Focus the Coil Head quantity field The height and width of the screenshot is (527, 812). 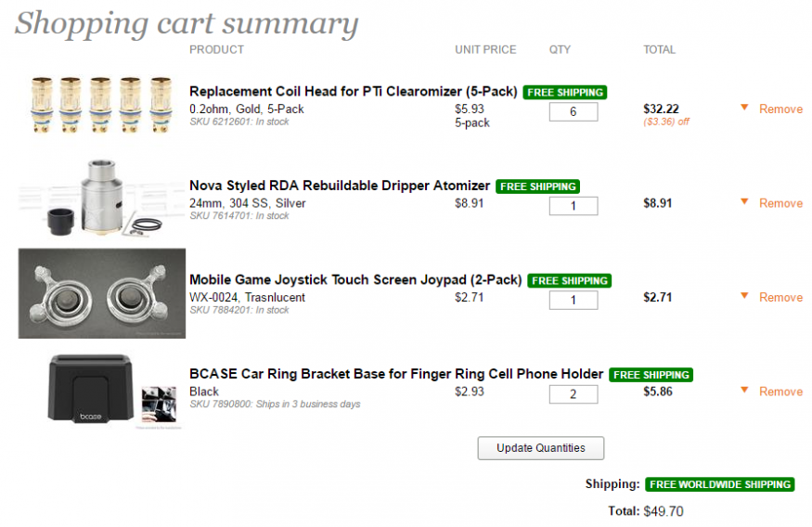[574, 112]
